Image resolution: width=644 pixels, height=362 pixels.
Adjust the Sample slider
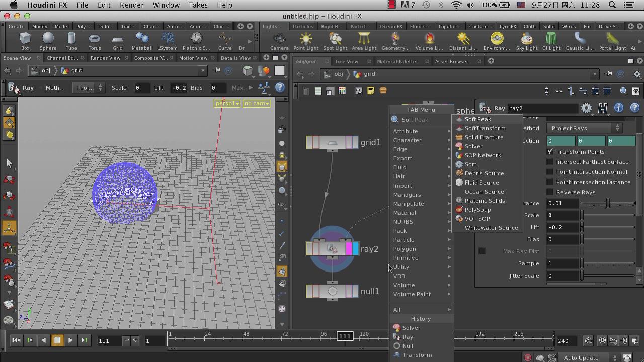[x=608, y=263]
